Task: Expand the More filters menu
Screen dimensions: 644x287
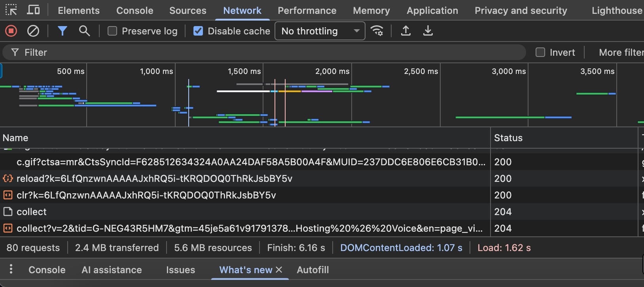Action: pos(621,52)
